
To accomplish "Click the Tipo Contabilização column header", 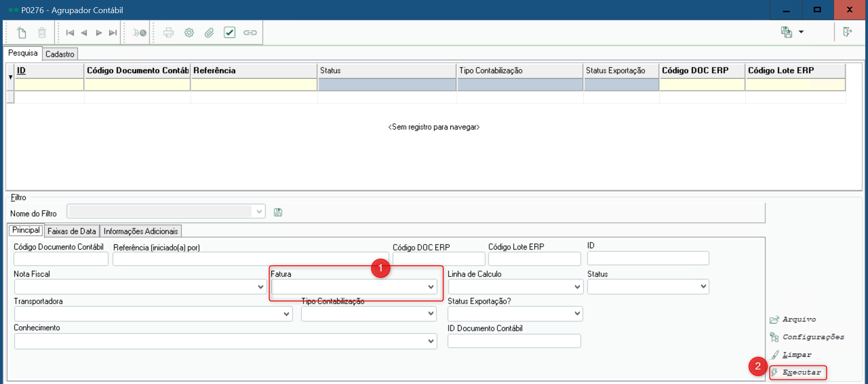I will 520,71.
